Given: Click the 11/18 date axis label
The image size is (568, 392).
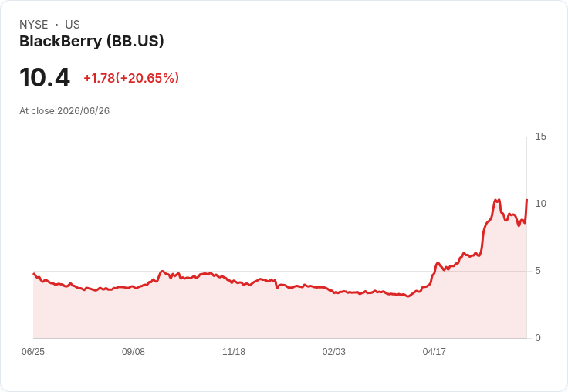Looking at the screenshot, I should (x=234, y=352).
